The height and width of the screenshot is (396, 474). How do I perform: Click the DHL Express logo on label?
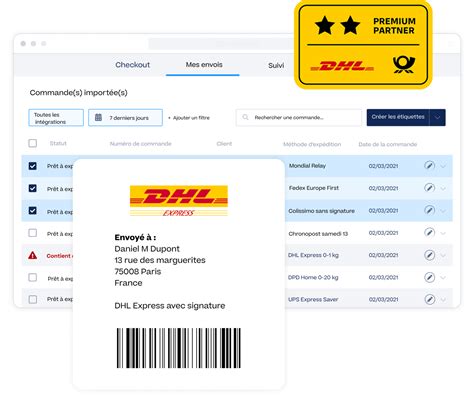pos(179,201)
